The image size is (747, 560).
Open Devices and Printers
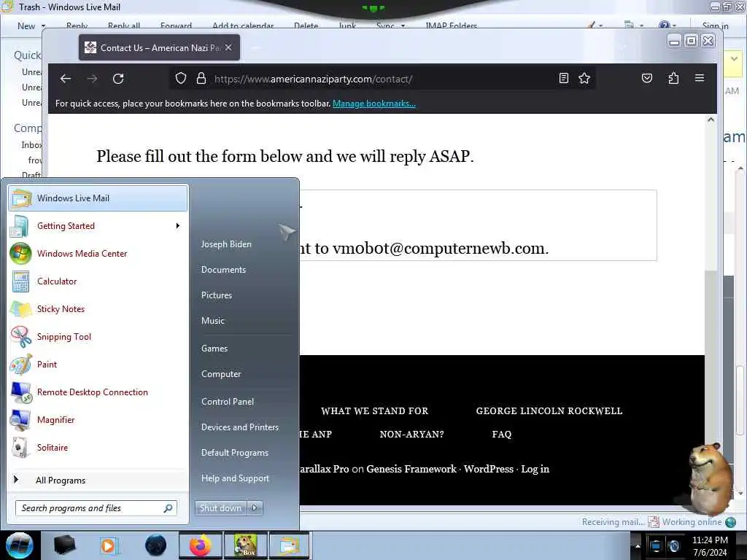(240, 427)
